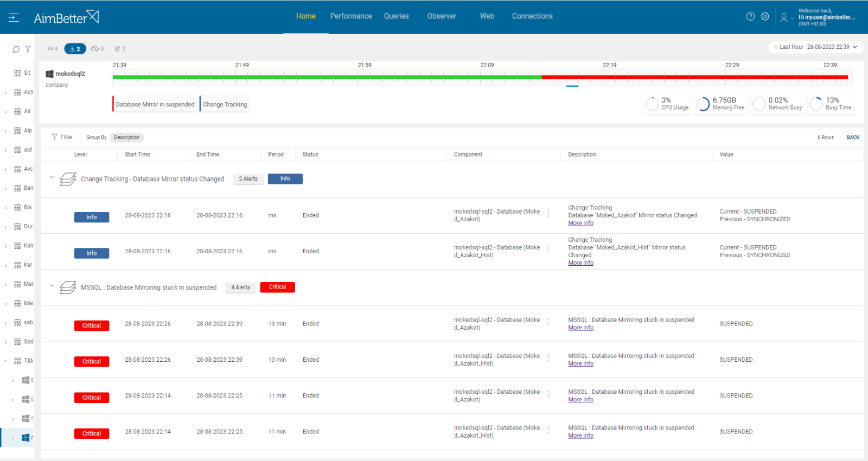Open the sidebar search magnifier
Viewport: 868px width, 461px height.
(x=16, y=49)
